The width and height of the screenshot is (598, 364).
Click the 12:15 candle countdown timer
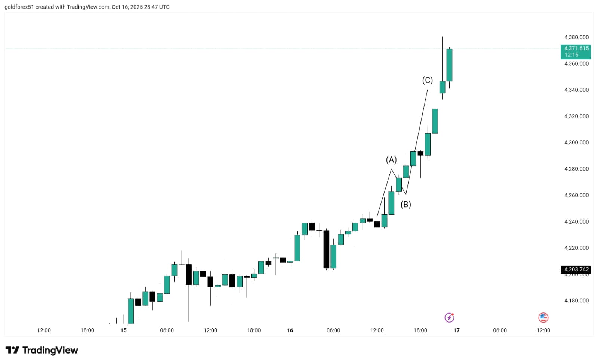[571, 55]
